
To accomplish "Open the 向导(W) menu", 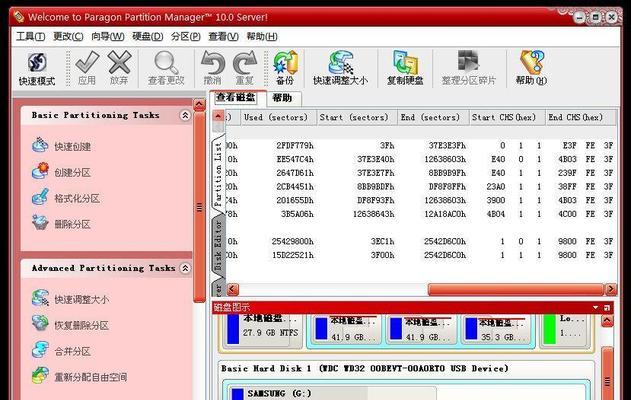I will point(108,37).
